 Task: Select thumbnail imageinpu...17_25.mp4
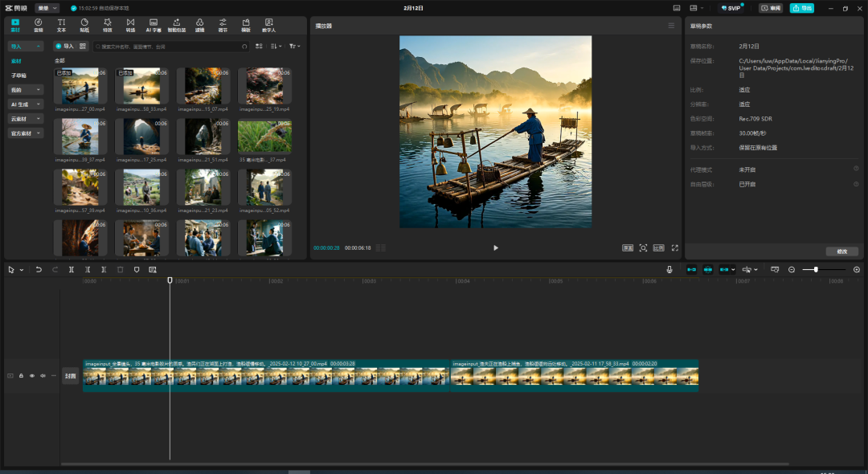point(141,137)
